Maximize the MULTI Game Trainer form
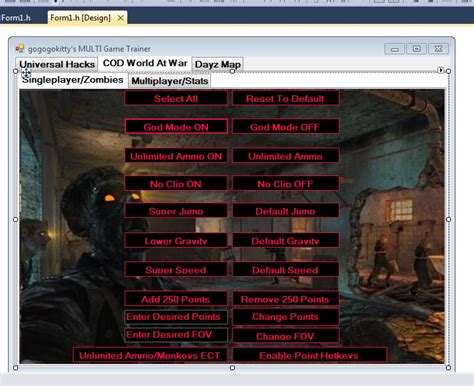The image size is (474, 386). coord(417,49)
